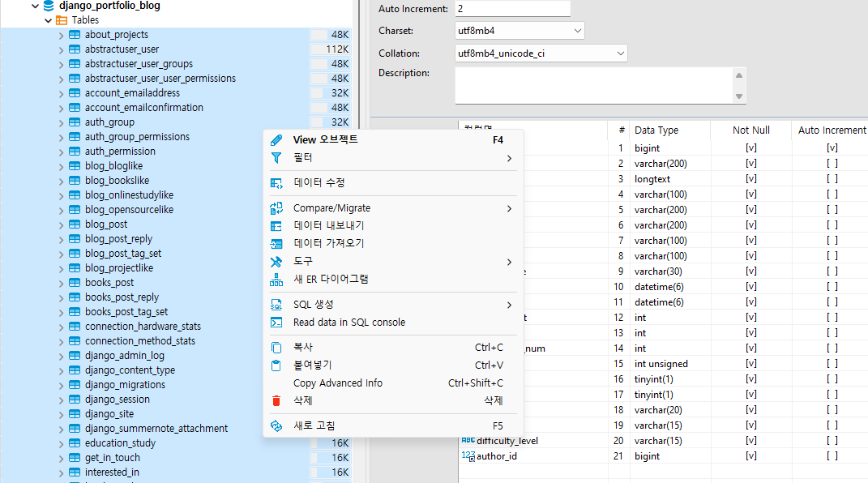
Task: Click the 데이터 수정 icon
Action: click(276, 183)
